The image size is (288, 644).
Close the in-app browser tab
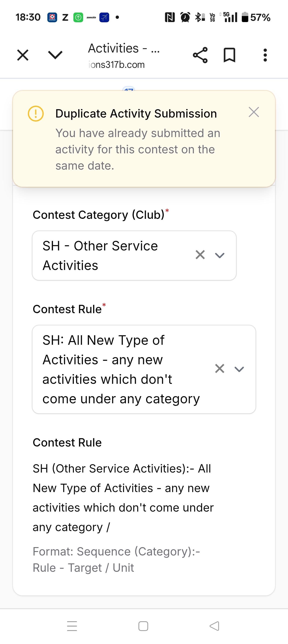pyautogui.click(x=23, y=55)
